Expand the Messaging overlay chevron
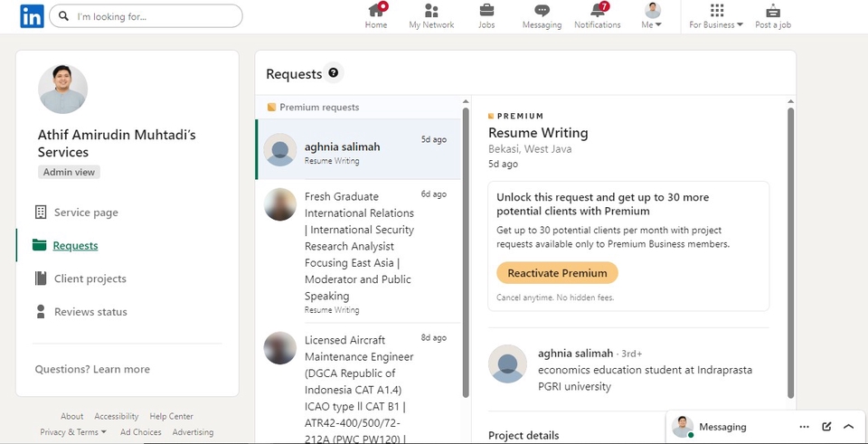Image resolution: width=868 pixels, height=444 pixels. pyautogui.click(x=849, y=427)
